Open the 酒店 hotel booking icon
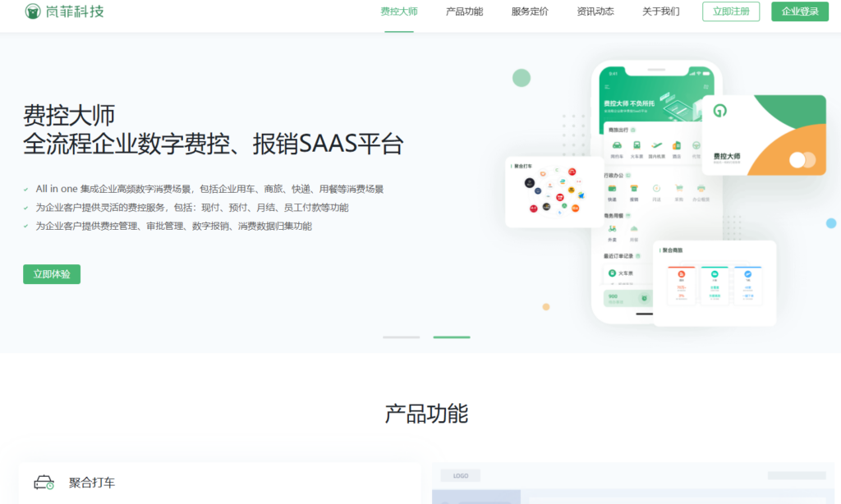 coord(676,146)
